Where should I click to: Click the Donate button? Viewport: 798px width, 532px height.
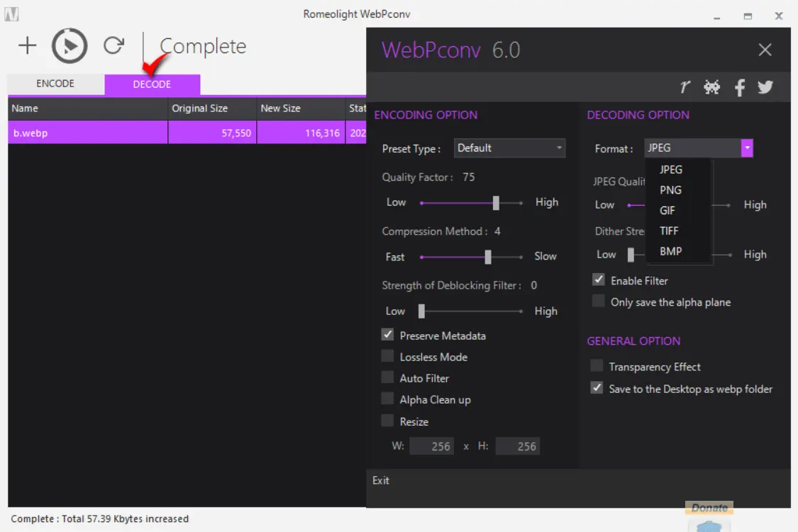[709, 508]
